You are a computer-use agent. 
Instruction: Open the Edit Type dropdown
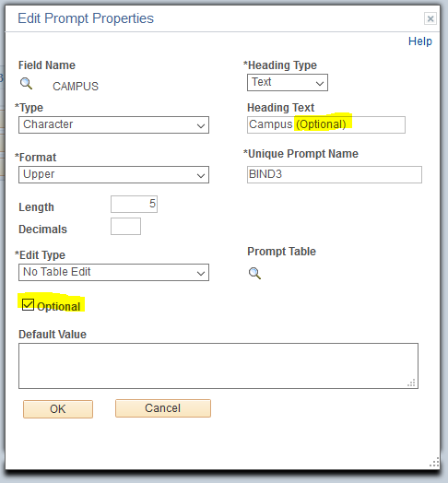(113, 272)
